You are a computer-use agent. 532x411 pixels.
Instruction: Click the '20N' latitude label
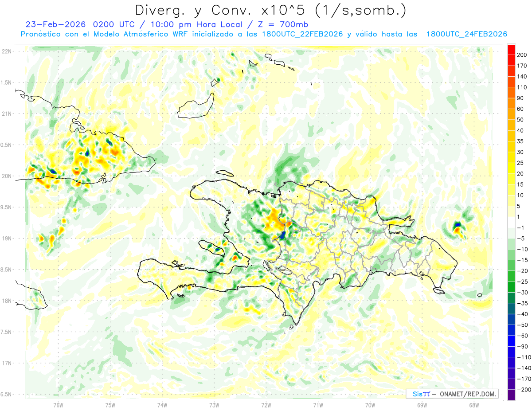tap(6, 176)
